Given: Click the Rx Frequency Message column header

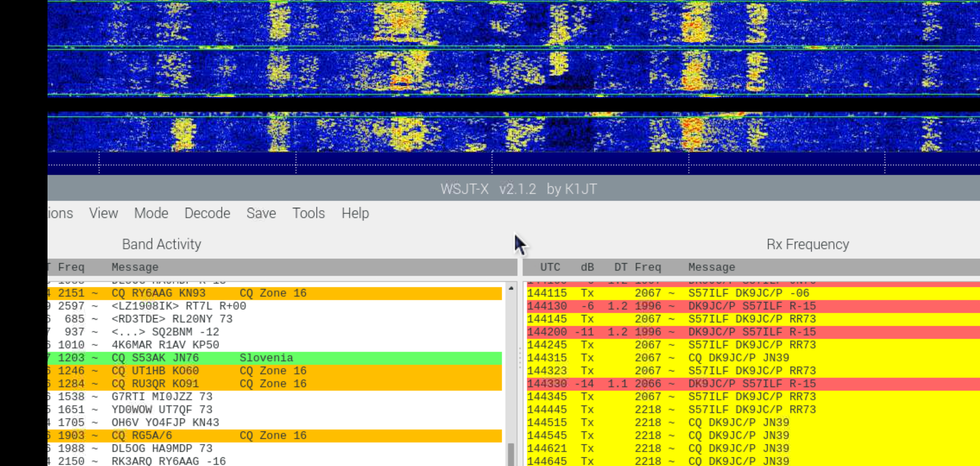Looking at the screenshot, I should coord(711,268).
